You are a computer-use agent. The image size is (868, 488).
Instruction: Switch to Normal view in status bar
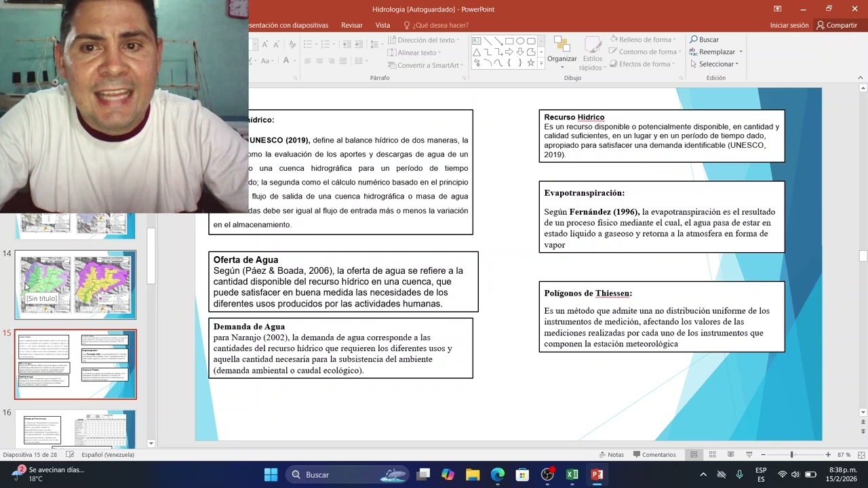point(694,455)
